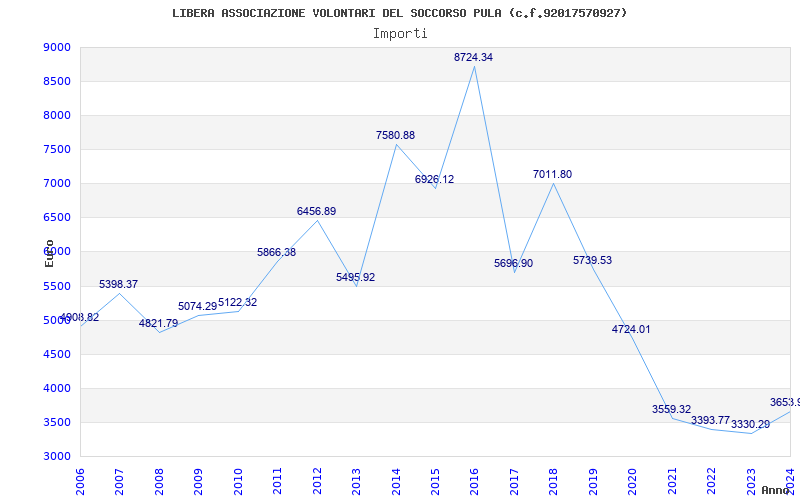Click the 2020 x-axis year label

point(633,482)
